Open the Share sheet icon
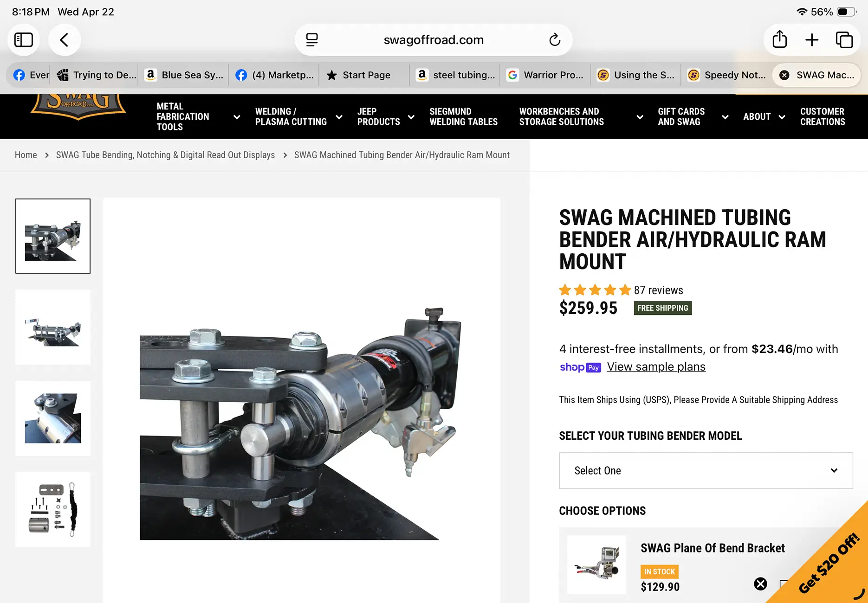This screenshot has height=603, width=868. [780, 40]
